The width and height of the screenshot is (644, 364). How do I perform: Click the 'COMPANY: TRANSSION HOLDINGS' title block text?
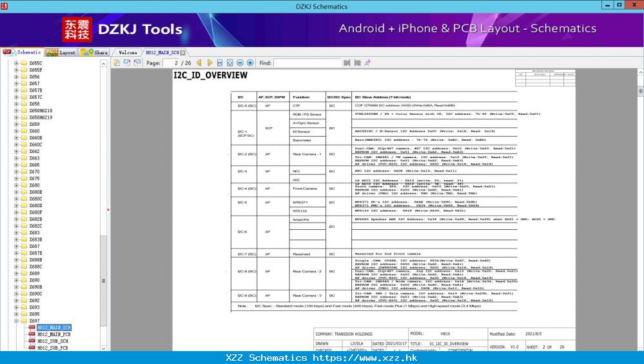[344, 334]
